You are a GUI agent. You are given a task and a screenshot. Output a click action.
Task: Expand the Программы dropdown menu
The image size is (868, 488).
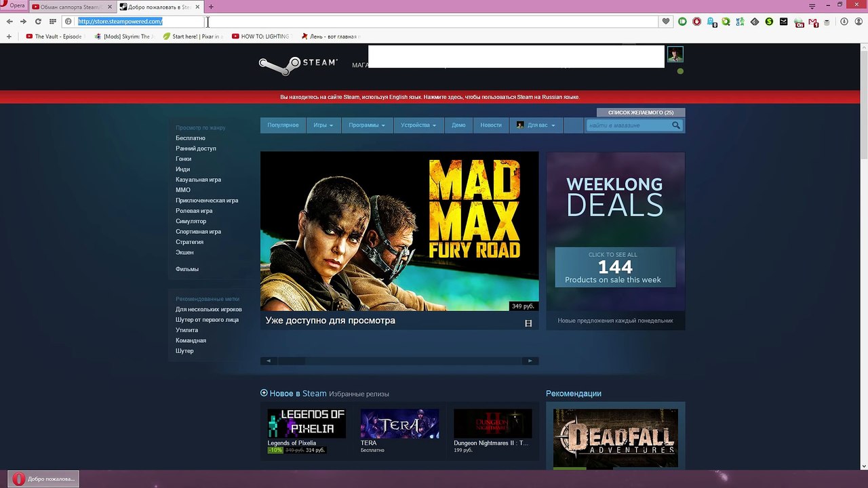366,125
